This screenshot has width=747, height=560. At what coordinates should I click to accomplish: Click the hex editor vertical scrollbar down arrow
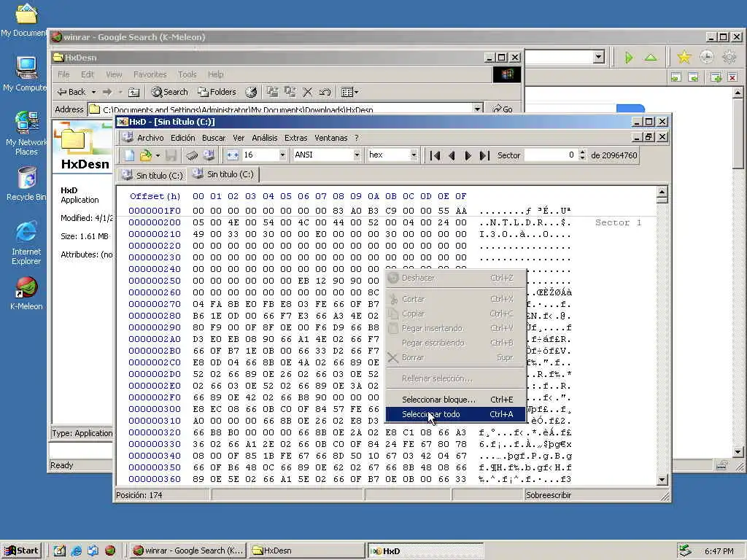click(662, 480)
